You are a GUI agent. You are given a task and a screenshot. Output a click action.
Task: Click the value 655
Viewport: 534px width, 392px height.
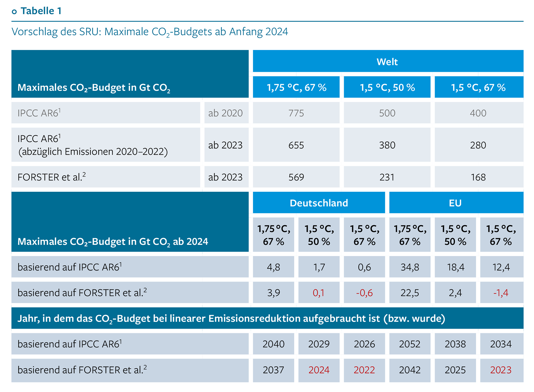coord(296,145)
